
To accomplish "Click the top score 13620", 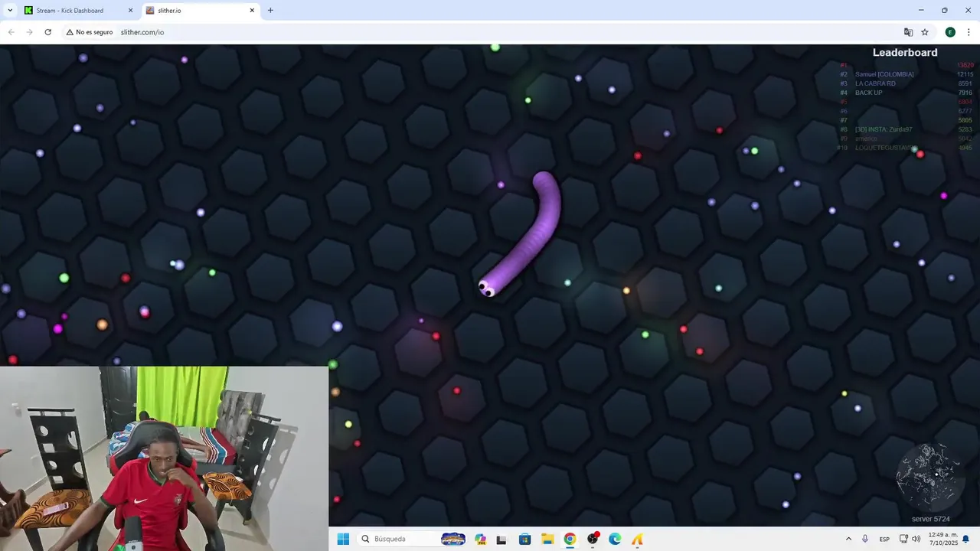I will (x=965, y=65).
